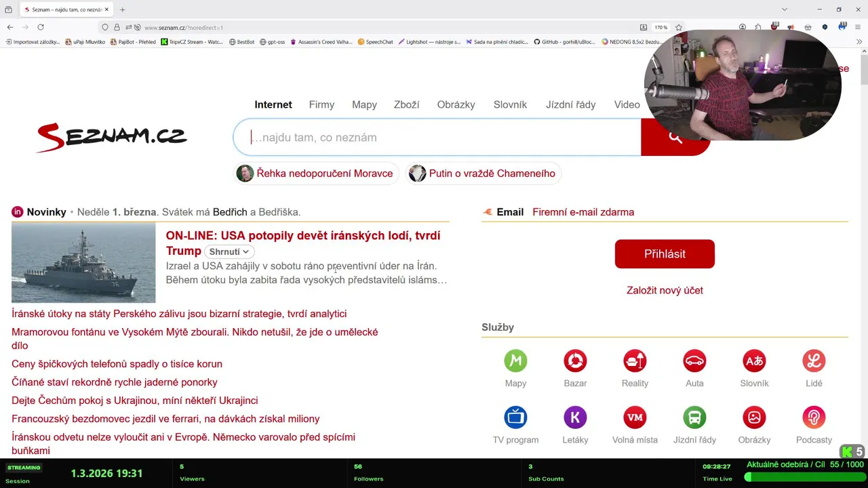Reset the 170 % zoom indicator

pyautogui.click(x=660, y=28)
